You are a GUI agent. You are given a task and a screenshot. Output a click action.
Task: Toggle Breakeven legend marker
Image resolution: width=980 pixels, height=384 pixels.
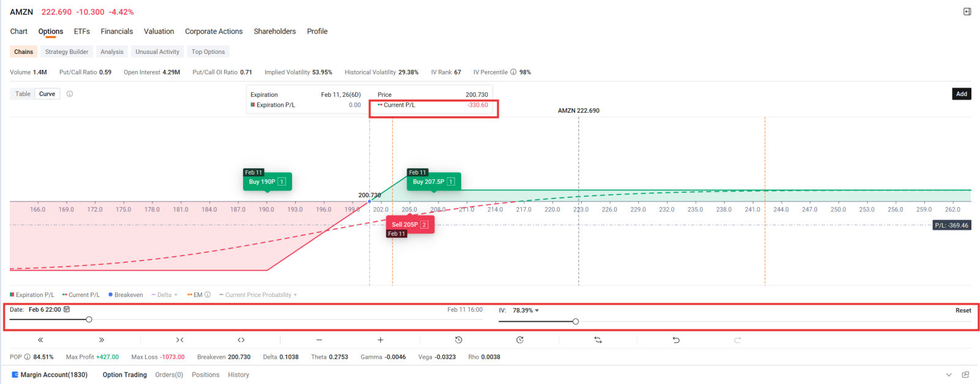click(126, 295)
